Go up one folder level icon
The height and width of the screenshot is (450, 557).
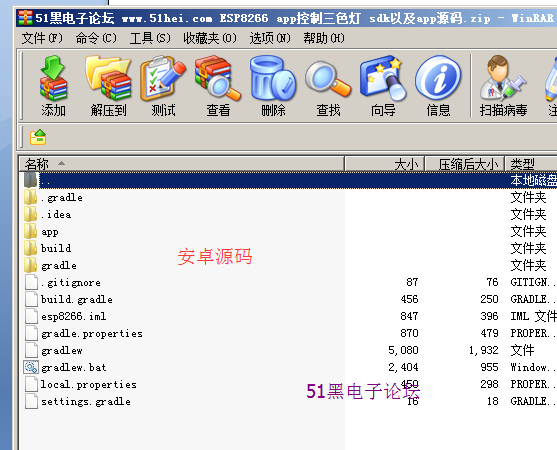(x=38, y=137)
